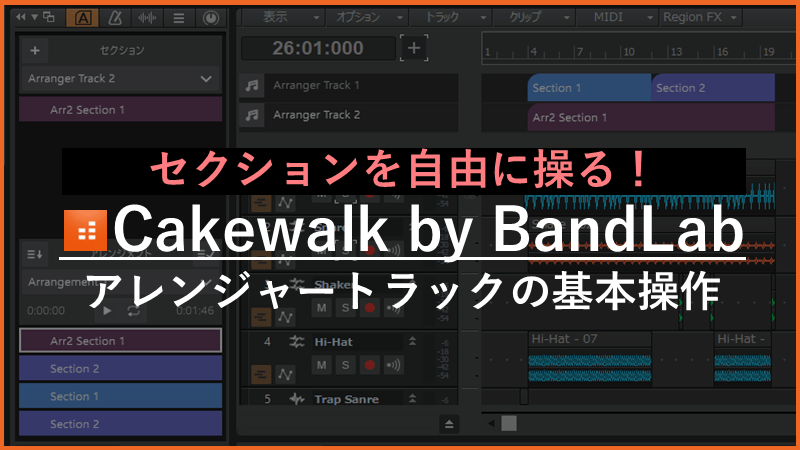Click the Hi-Hat track type icon

(296, 342)
